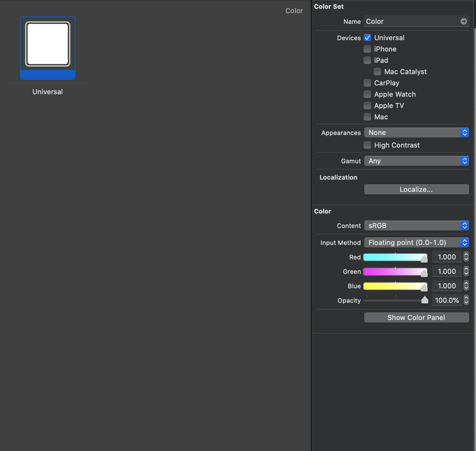This screenshot has width=476, height=451.
Task: Check the Apple Watch checkbox
Action: click(367, 94)
